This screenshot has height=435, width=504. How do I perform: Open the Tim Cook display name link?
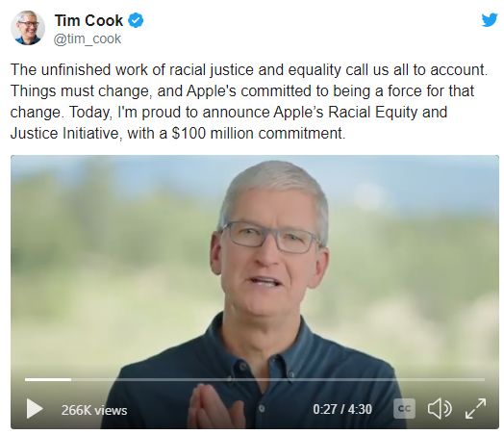click(88, 20)
